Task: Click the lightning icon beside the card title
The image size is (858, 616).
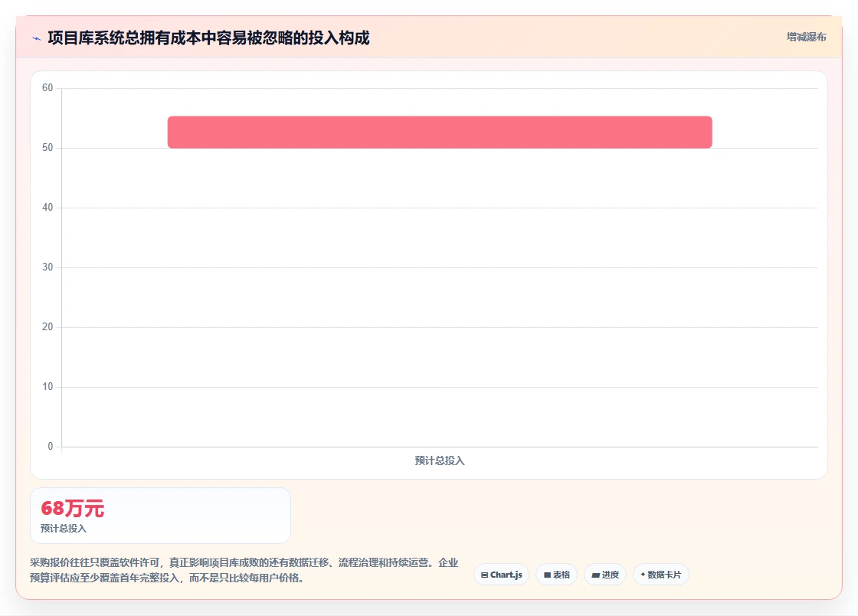Action: [x=37, y=38]
